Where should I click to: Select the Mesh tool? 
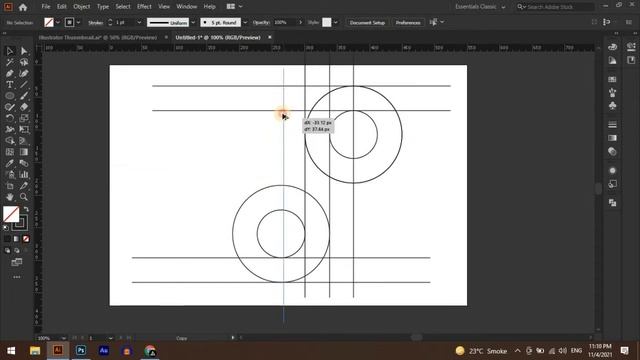click(10, 152)
